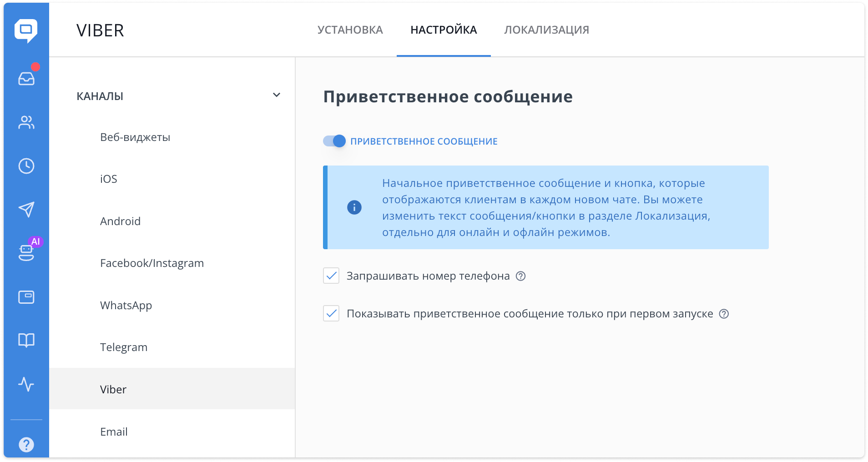Open the help tooltip next to phone number option
This screenshot has height=462, width=868.
point(521,276)
